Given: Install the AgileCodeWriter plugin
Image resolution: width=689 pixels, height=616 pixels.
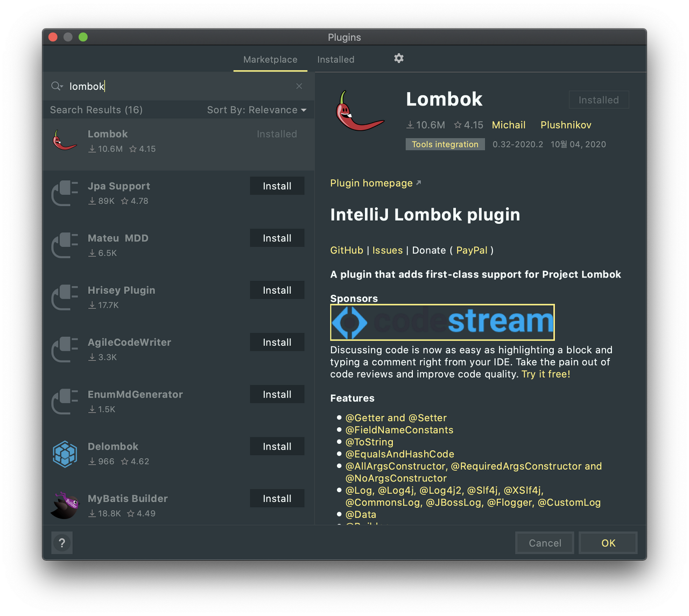Looking at the screenshot, I should click(x=277, y=342).
